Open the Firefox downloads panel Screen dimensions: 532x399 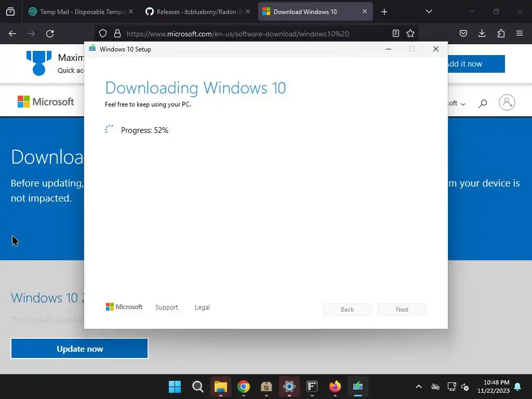(x=482, y=33)
